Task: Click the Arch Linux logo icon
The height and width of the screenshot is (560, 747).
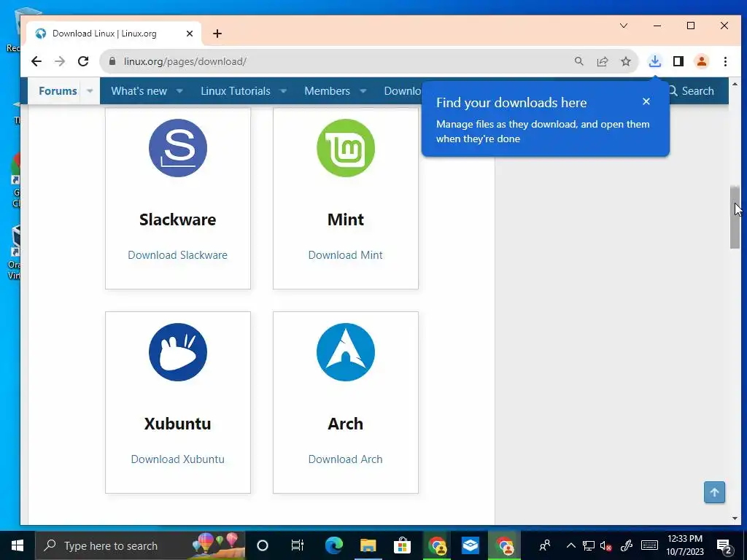Action: pos(345,352)
